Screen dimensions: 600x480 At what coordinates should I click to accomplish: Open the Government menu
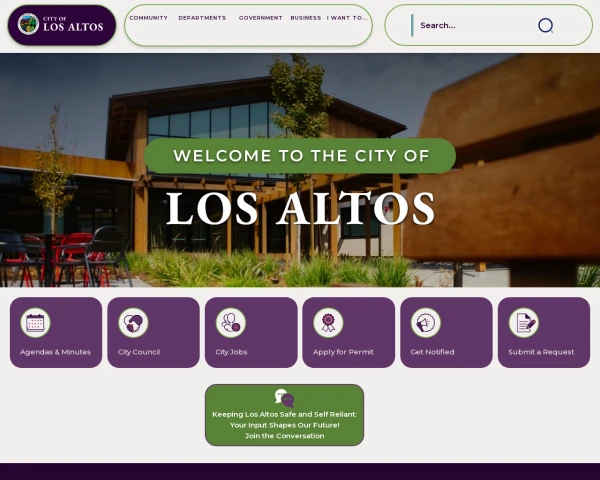pos(261,18)
